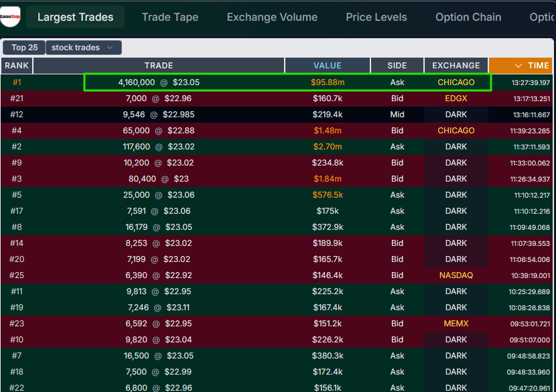This screenshot has height=392, width=556.
Task: Select the $189.9k value cell
Action: click(328, 243)
